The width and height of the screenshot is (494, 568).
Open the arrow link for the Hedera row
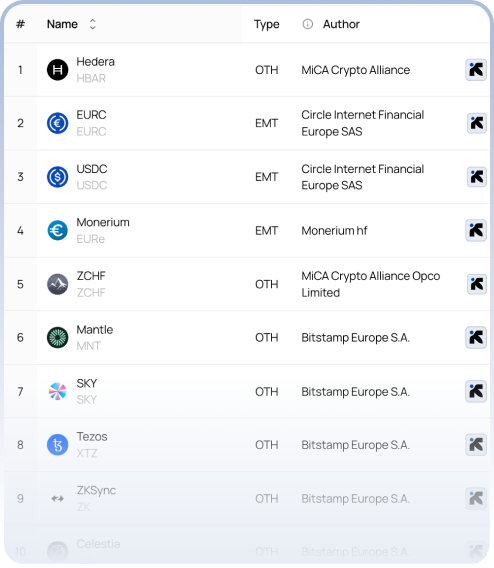[476, 70]
